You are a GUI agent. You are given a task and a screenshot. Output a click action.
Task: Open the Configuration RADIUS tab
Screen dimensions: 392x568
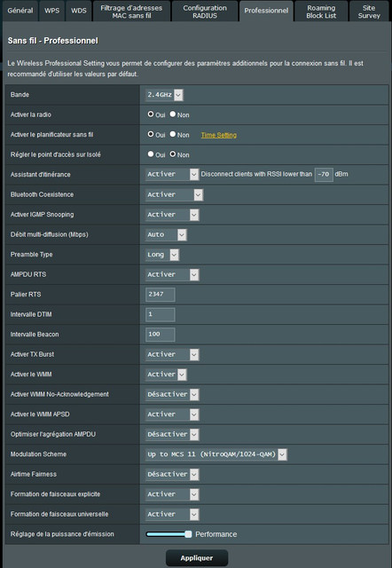click(205, 12)
